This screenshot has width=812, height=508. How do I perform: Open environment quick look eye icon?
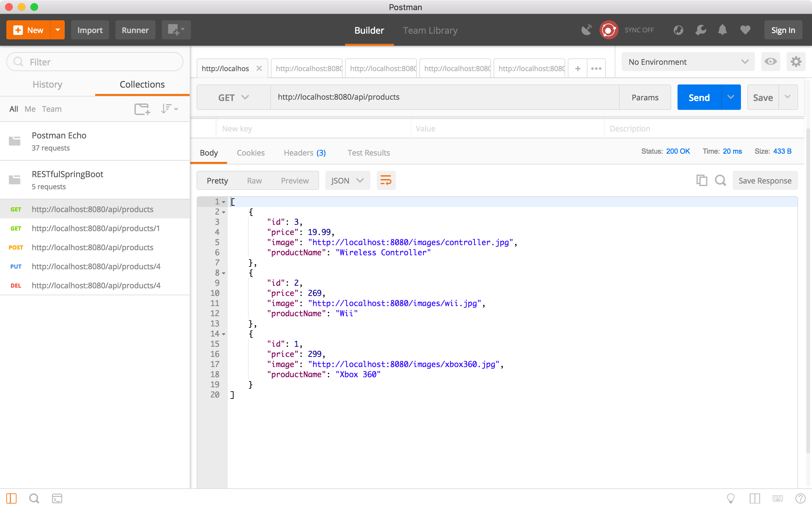770,62
